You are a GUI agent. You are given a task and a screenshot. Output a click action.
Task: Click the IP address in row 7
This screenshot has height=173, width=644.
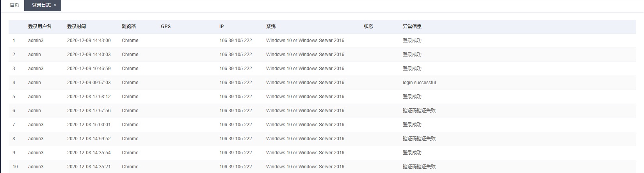pos(235,125)
